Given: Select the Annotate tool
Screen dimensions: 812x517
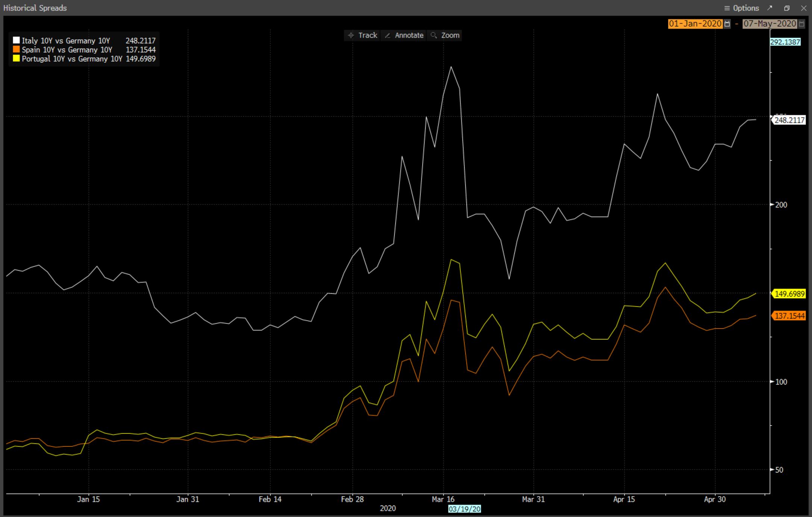Looking at the screenshot, I should click(404, 35).
